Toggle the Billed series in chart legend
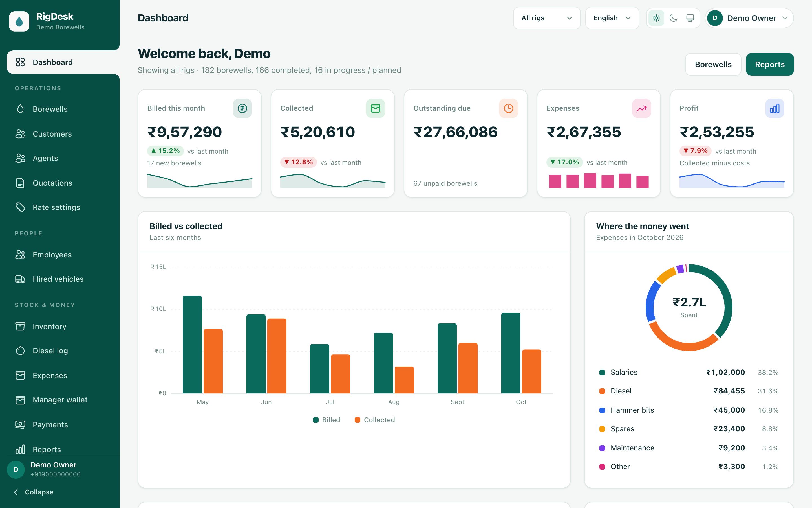The width and height of the screenshot is (812, 508). (x=326, y=420)
